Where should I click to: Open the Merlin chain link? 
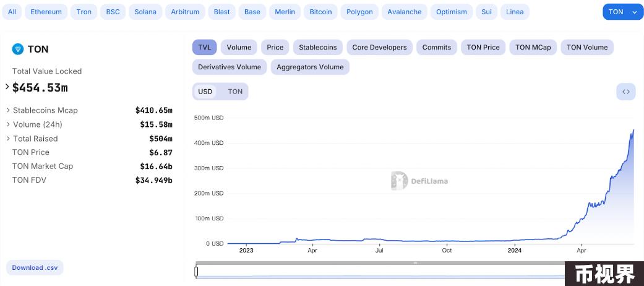(285, 12)
